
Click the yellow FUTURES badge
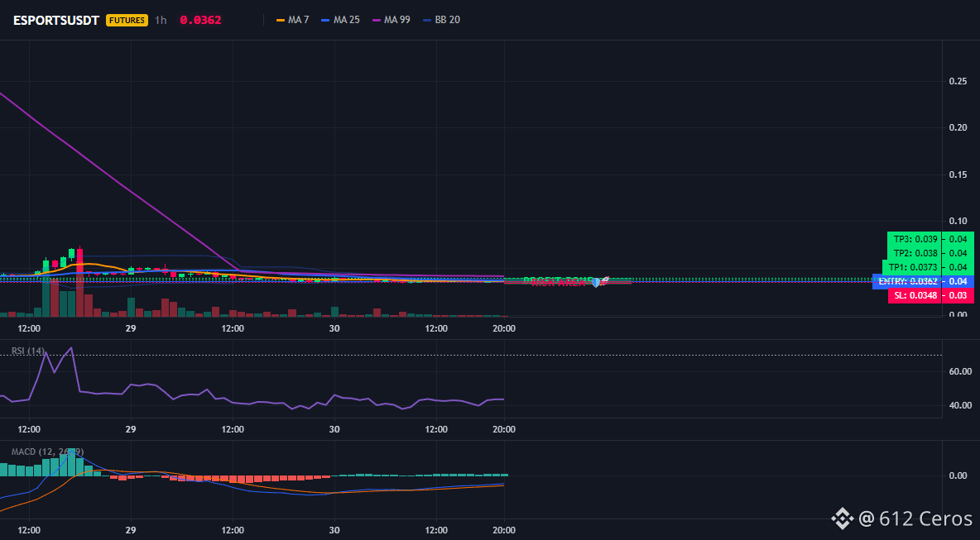tap(127, 20)
